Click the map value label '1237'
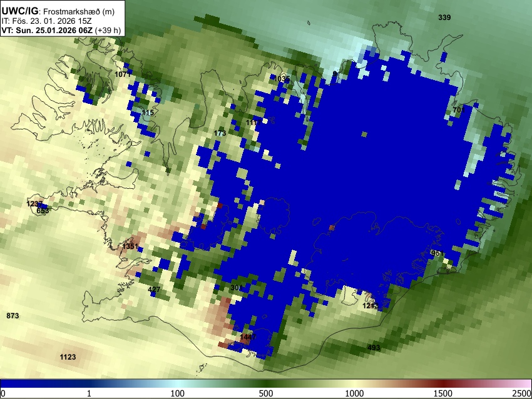The height and width of the screenshot is (399, 532). [x=34, y=204]
